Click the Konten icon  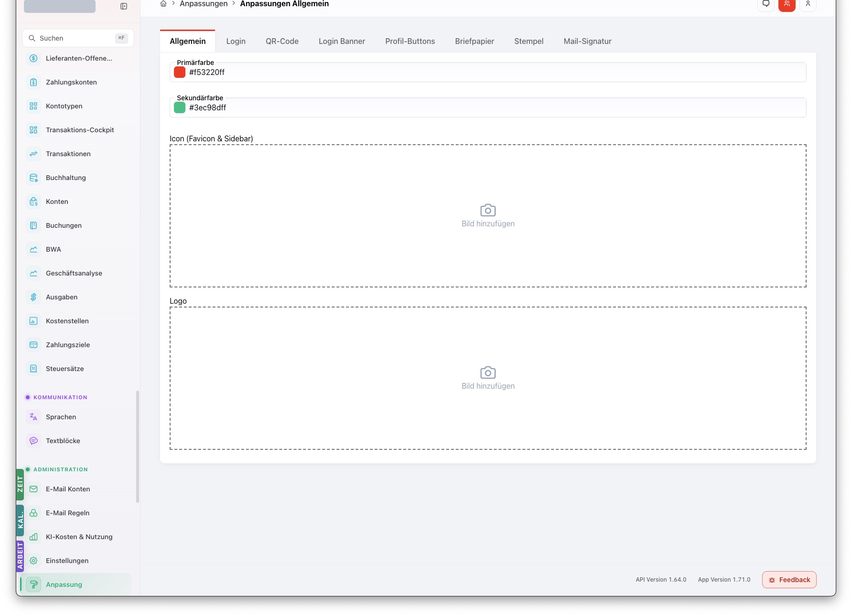pos(33,202)
